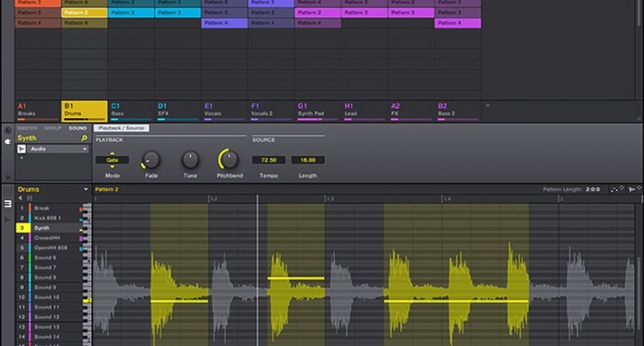Select blue Pattern 4 clip in Vocals column

(x=224, y=23)
